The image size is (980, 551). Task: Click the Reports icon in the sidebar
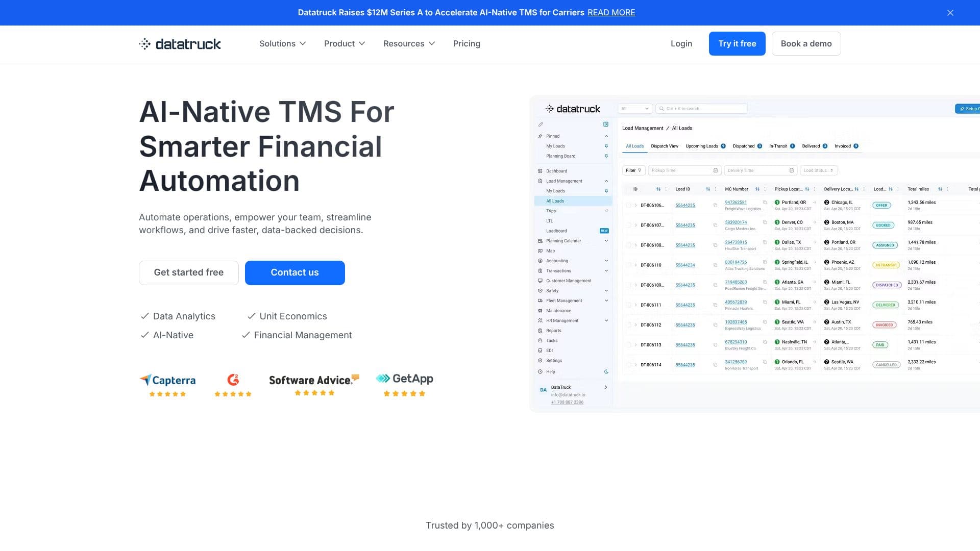(540, 331)
